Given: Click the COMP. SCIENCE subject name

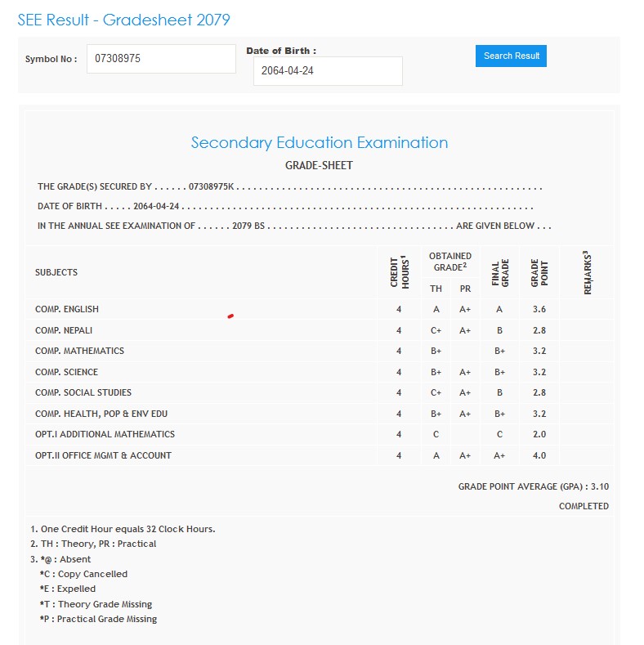Looking at the screenshot, I should pyautogui.click(x=66, y=372).
